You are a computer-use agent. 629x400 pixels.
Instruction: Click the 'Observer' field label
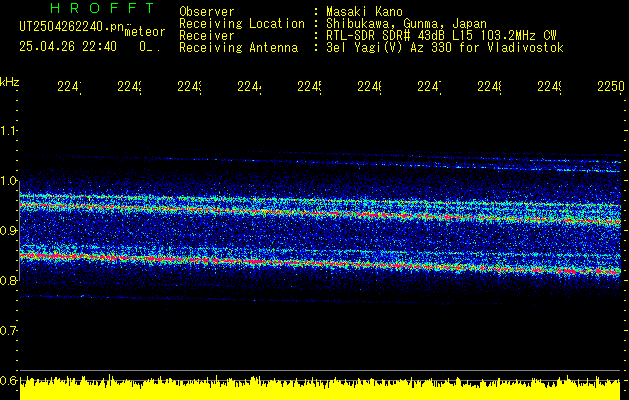tap(207, 12)
